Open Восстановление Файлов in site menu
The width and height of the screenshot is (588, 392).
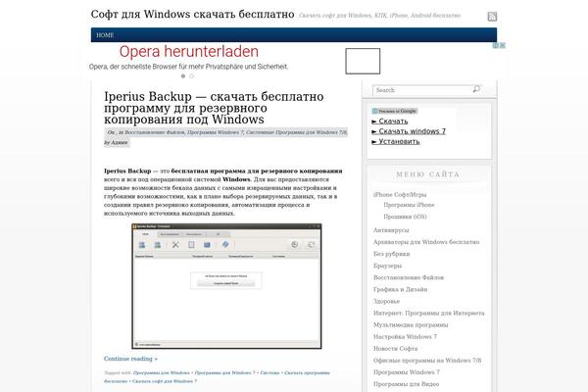coord(409,277)
